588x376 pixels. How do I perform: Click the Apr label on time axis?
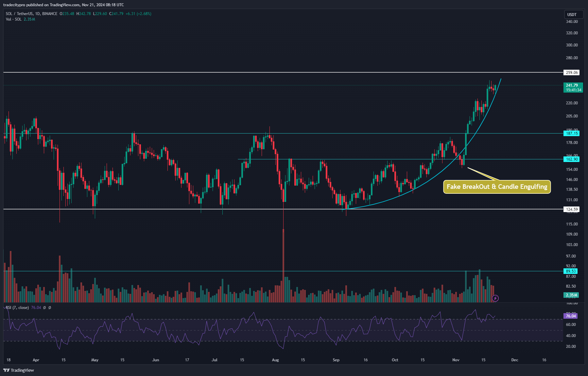[x=36, y=360]
